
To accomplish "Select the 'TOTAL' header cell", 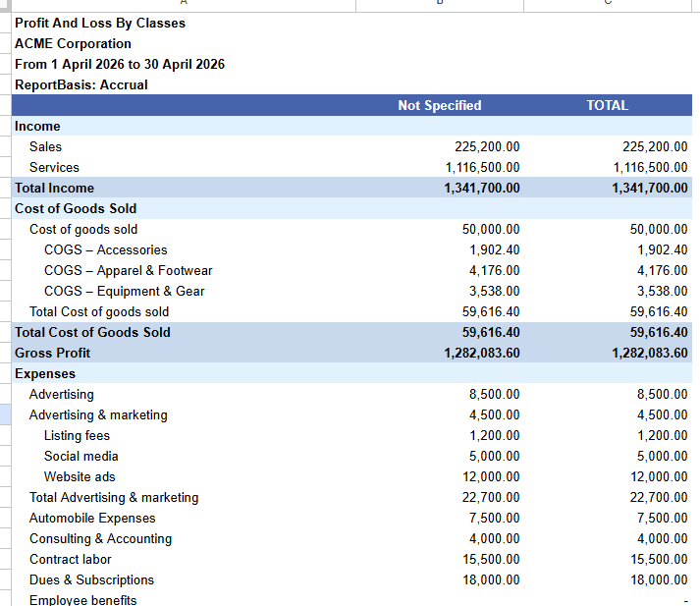I will [608, 105].
